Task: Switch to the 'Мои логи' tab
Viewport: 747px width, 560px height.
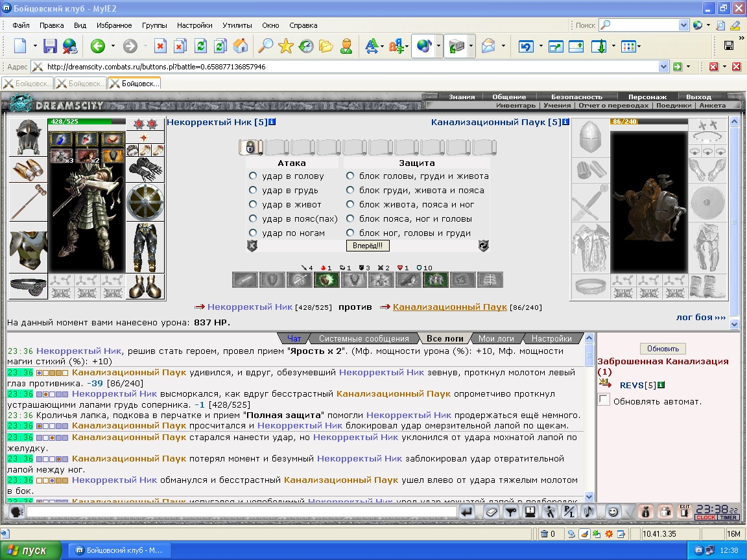Action: click(x=496, y=338)
